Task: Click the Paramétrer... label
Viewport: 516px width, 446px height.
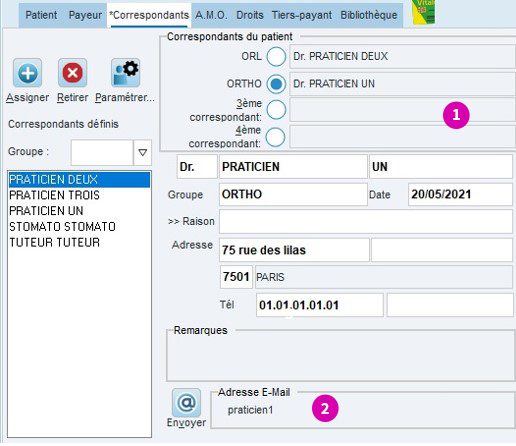Action: click(125, 98)
